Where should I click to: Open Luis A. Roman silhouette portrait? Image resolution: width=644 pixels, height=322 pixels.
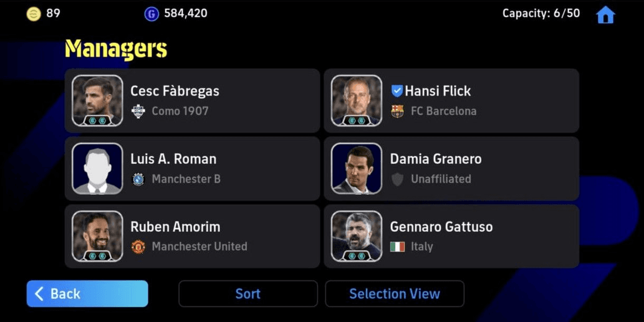pos(97,168)
